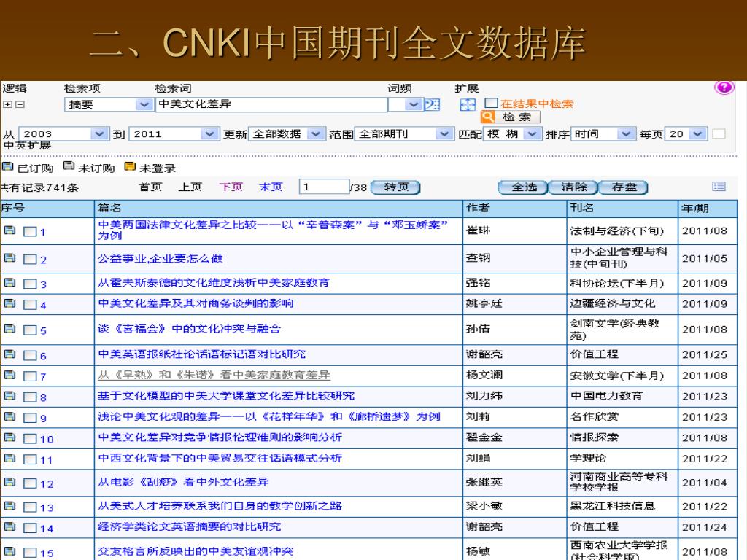Screen dimensions: 747x560
Task: Tick the checkbox for record 5
Action: coord(30,330)
